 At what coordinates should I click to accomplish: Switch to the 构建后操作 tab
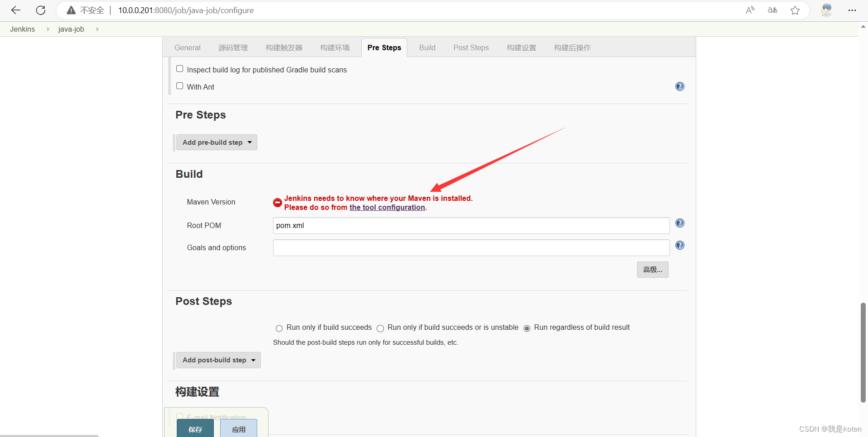click(572, 47)
